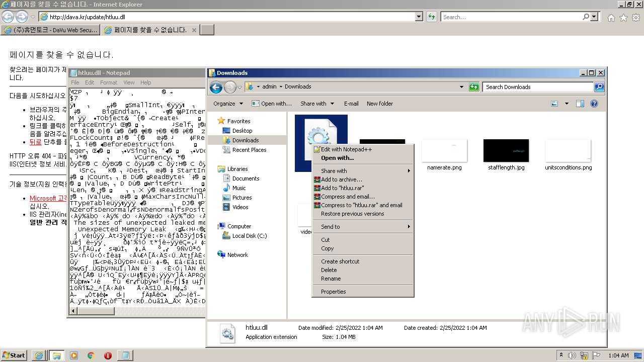This screenshot has height=362, width=644.
Task: Click Explorer back arrow in Downloads window
Action: (x=216, y=87)
